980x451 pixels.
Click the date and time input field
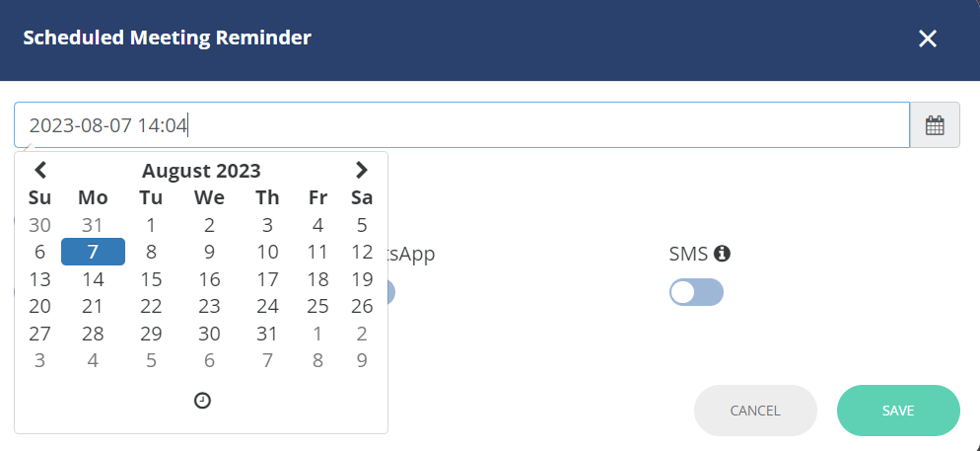click(x=461, y=125)
